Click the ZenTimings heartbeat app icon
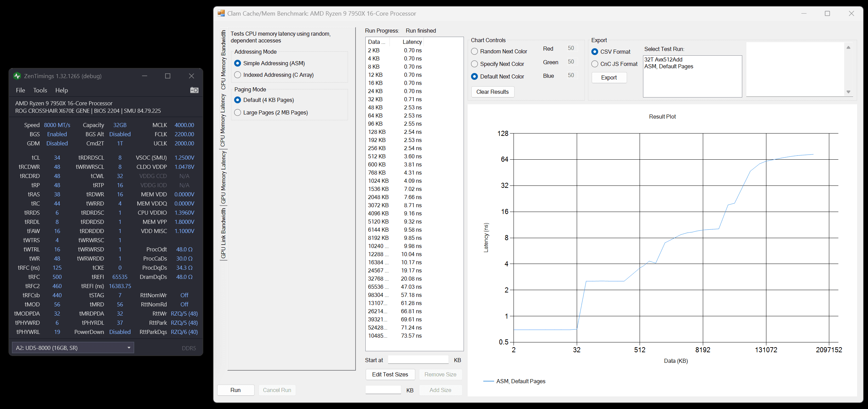This screenshot has width=868, height=409. click(17, 76)
